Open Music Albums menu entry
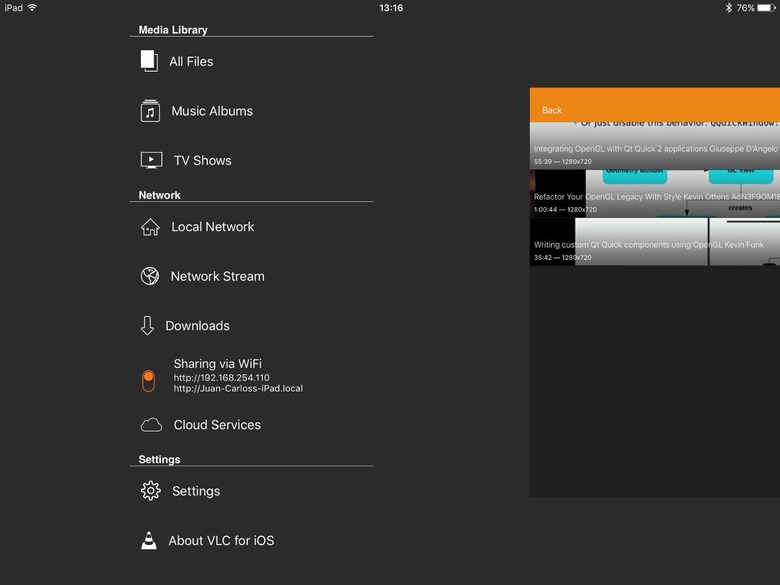The height and width of the screenshot is (585, 780). point(212,111)
